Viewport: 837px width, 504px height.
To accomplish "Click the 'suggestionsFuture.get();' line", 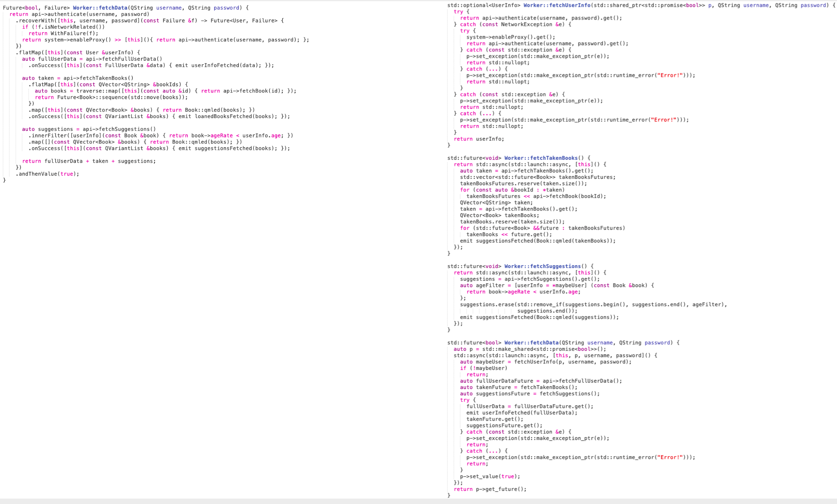I will pyautogui.click(x=504, y=426).
